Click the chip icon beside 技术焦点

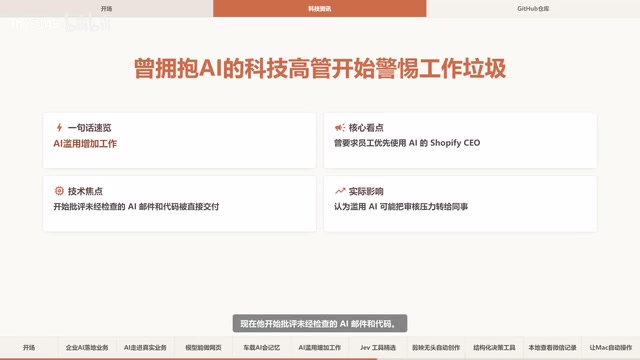[59, 191]
